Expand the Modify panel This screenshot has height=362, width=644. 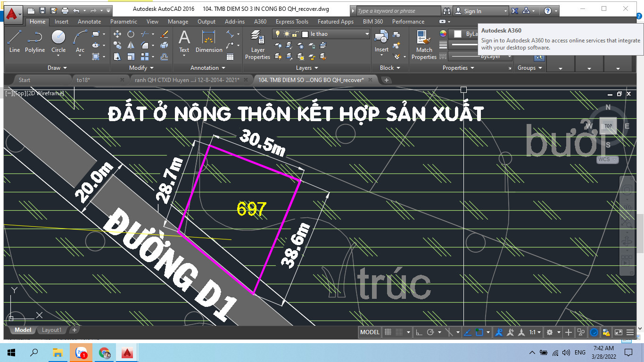pos(141,68)
